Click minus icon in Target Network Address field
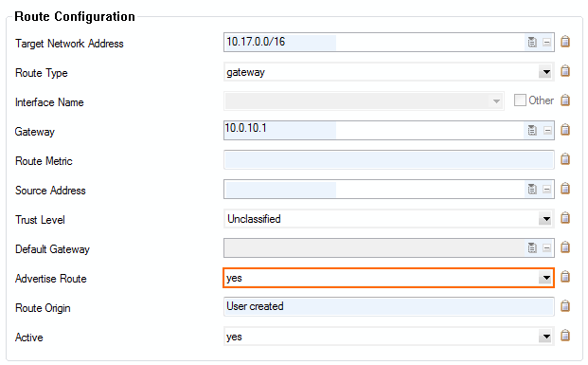This screenshot has width=588, height=365. click(x=546, y=42)
